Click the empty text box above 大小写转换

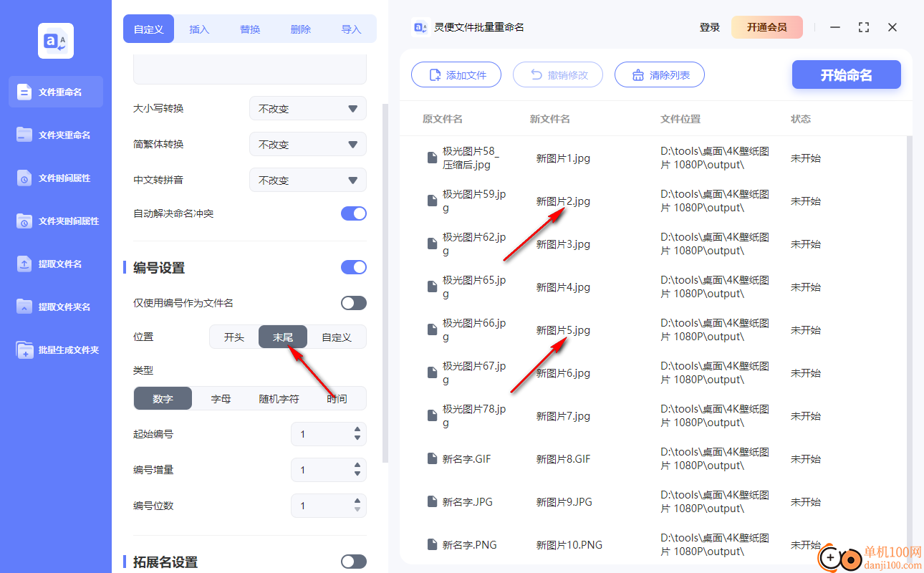(x=250, y=70)
